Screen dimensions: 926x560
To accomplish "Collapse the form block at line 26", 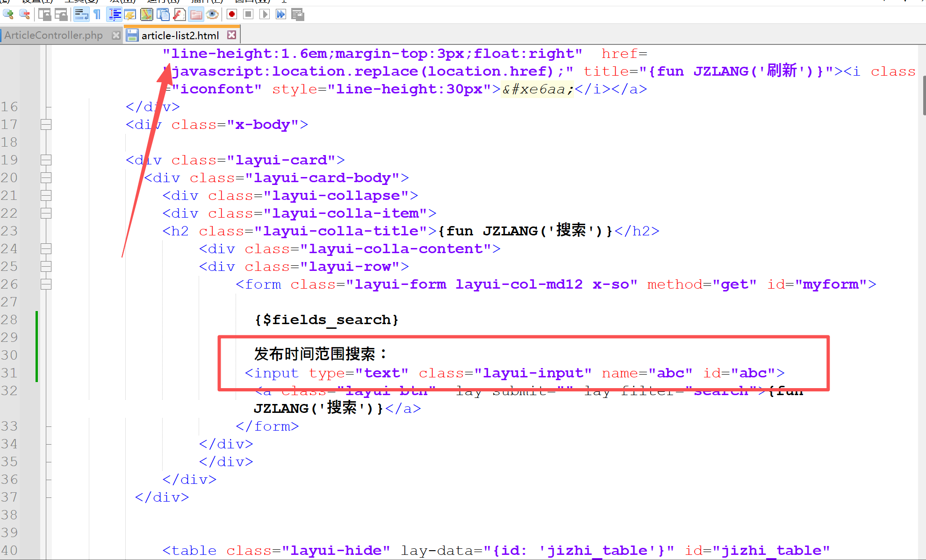I will [x=46, y=284].
